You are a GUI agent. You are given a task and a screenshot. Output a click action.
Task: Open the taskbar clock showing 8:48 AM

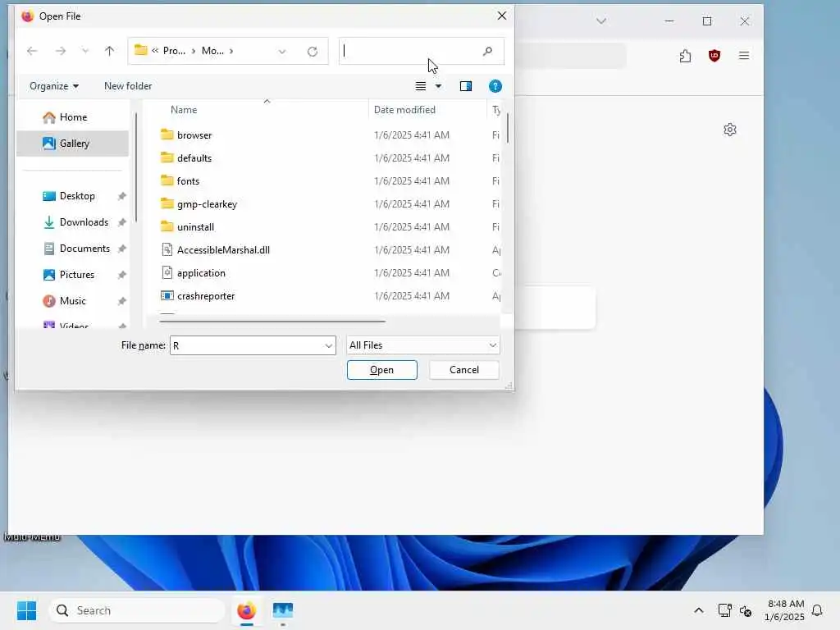(784, 610)
